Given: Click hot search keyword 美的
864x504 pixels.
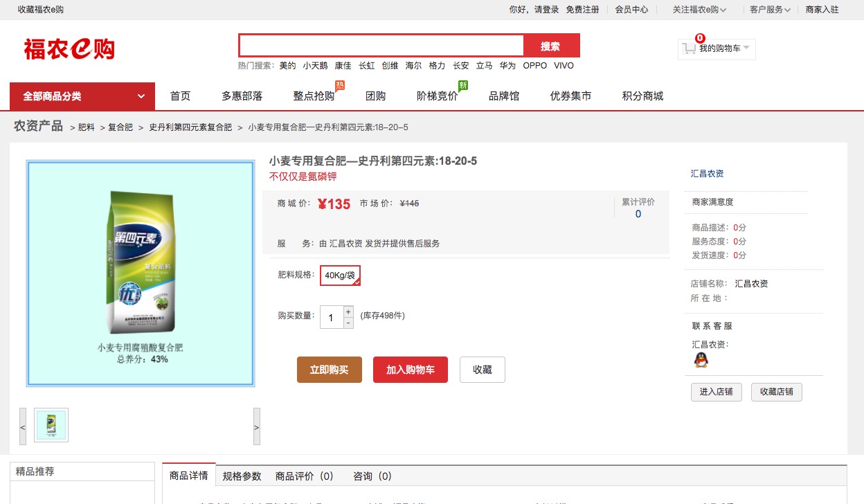Looking at the screenshot, I should point(287,66).
